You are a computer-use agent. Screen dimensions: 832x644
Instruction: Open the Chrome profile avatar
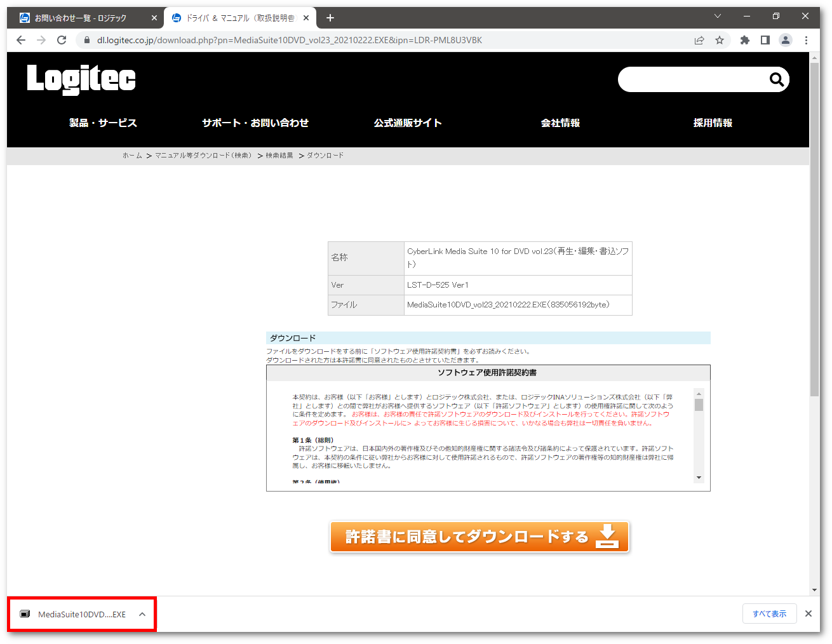(x=786, y=40)
